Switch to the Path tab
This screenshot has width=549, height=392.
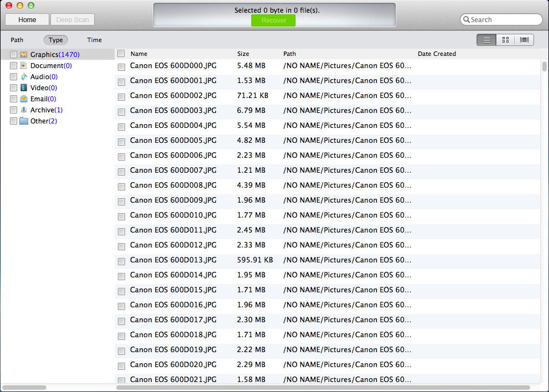pos(17,40)
